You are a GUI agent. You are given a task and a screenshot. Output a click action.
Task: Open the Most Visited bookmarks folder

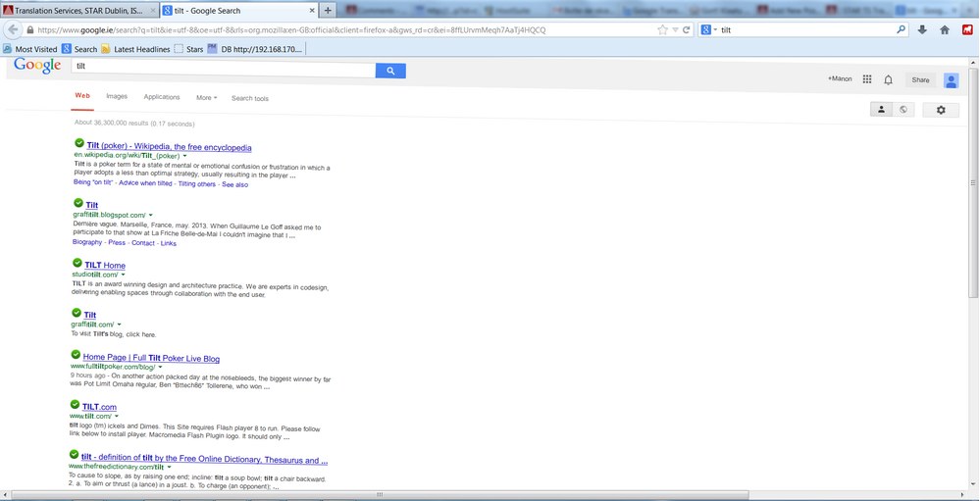click(x=30, y=49)
